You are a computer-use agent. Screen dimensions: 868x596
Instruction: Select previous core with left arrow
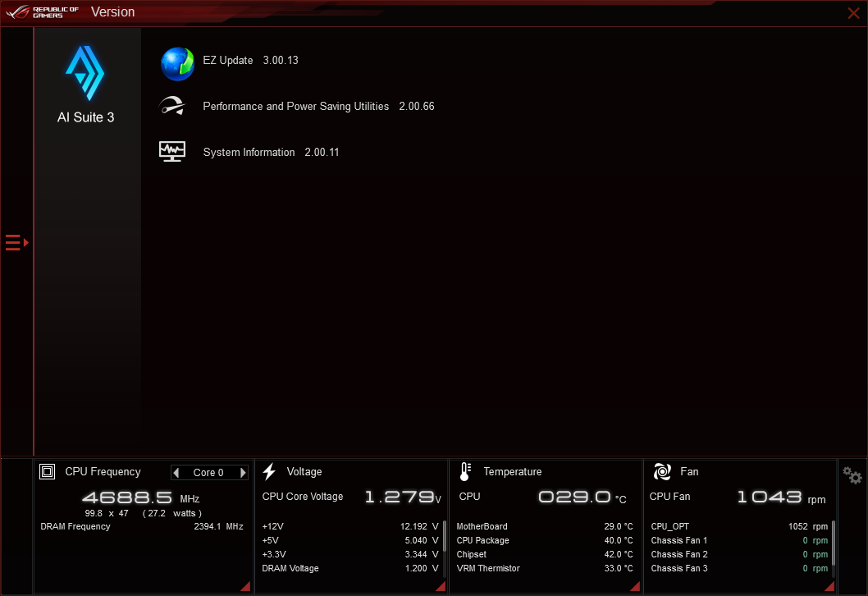coord(176,473)
